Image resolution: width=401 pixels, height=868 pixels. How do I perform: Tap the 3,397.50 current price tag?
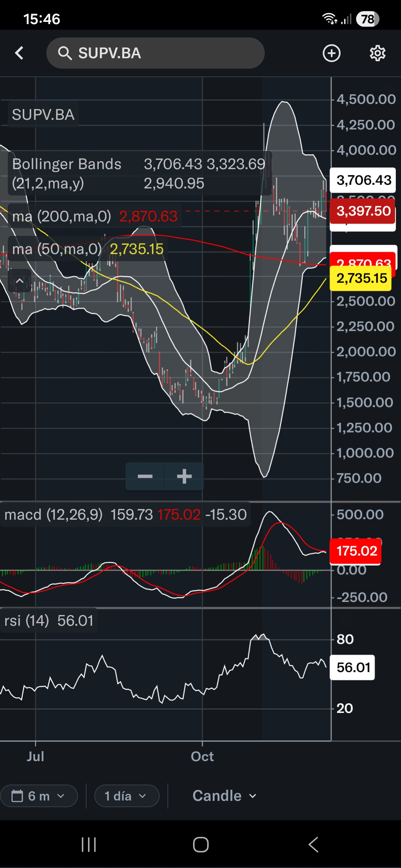pyautogui.click(x=363, y=211)
